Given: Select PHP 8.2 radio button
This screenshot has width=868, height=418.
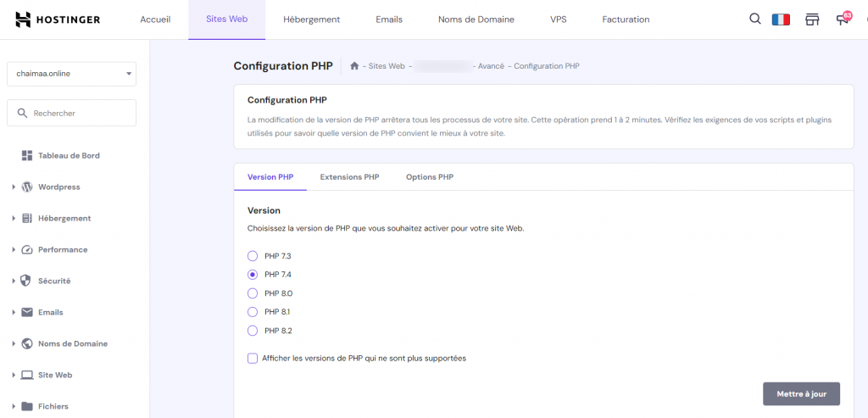Looking at the screenshot, I should pos(252,331).
